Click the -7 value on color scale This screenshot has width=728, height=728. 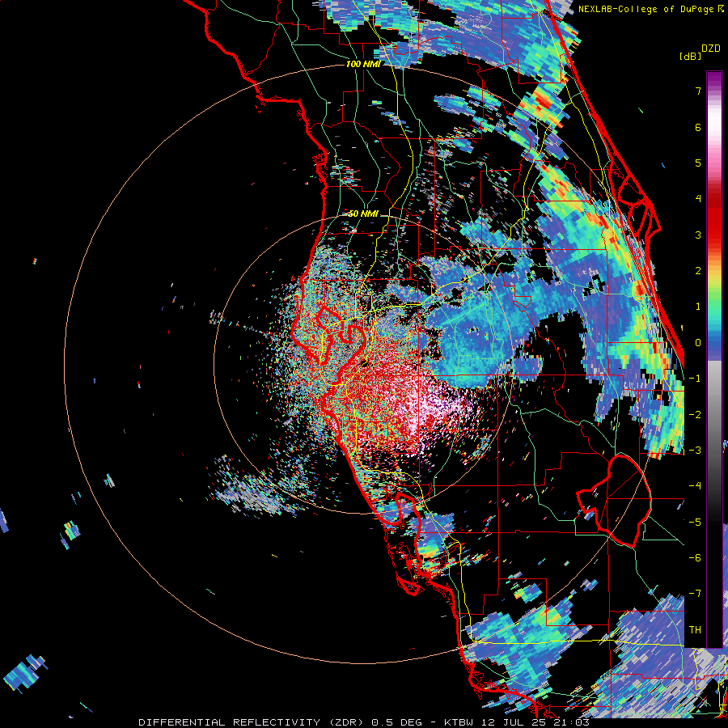pyautogui.click(x=695, y=594)
